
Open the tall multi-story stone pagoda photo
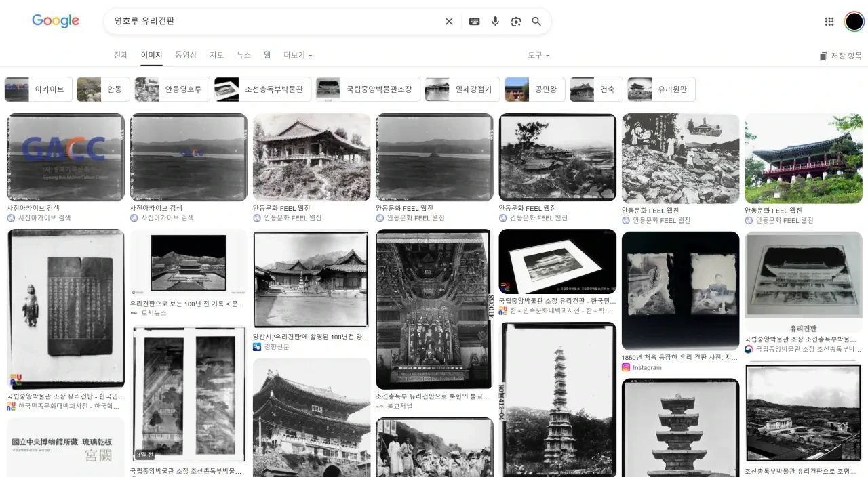557,400
